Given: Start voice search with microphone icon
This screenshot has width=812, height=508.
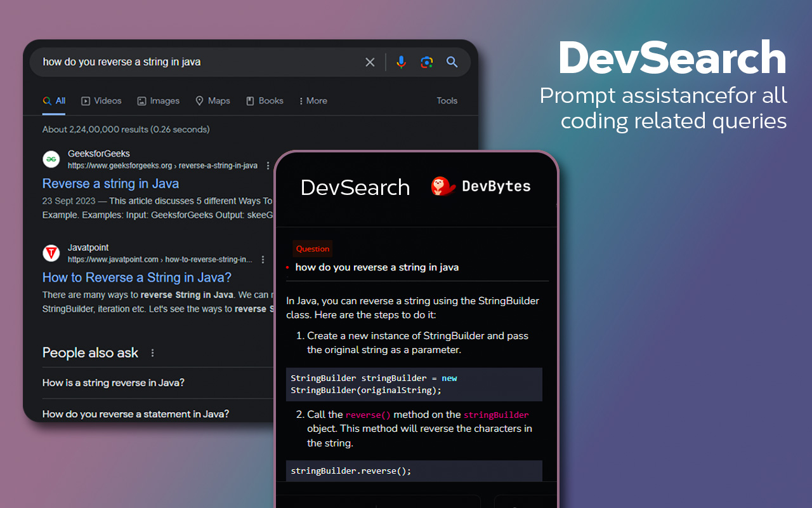Looking at the screenshot, I should tap(401, 62).
